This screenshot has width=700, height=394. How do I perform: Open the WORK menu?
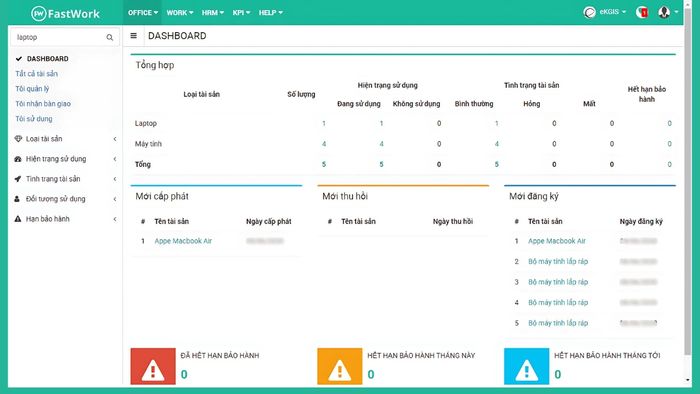click(179, 12)
